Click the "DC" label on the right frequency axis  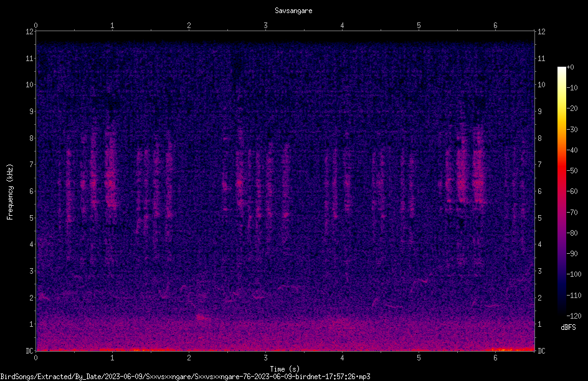click(541, 351)
